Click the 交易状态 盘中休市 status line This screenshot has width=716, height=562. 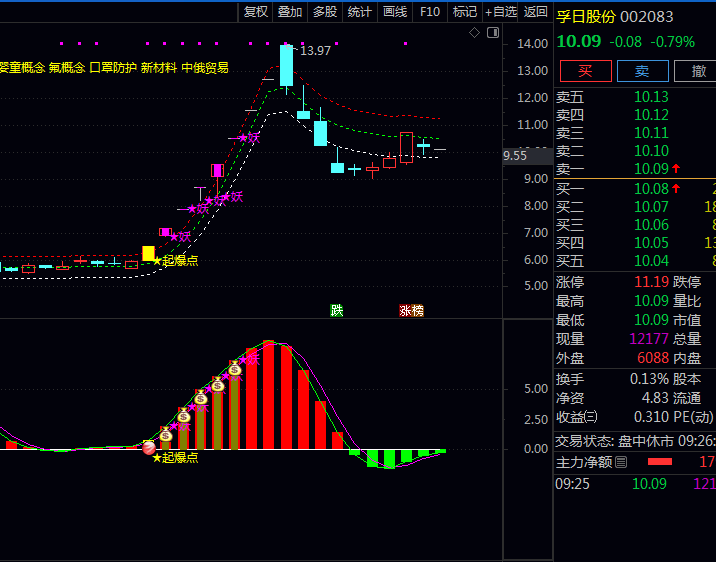635,441
